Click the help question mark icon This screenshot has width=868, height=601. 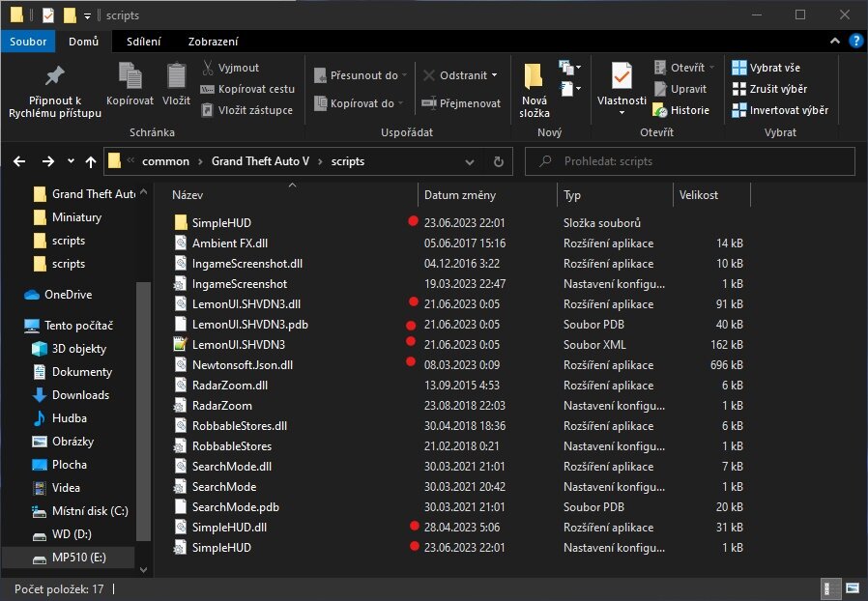click(x=855, y=41)
